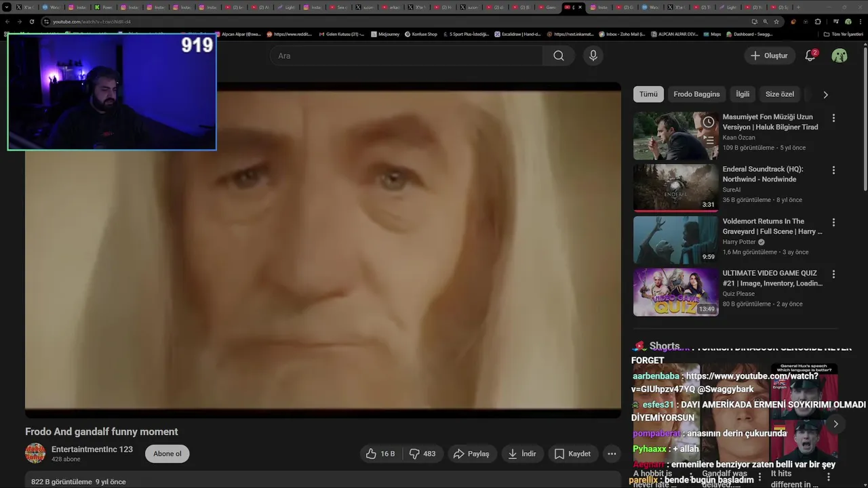Open the YouTube account avatar menu
Screen dimensions: 868x488
click(x=840, y=56)
